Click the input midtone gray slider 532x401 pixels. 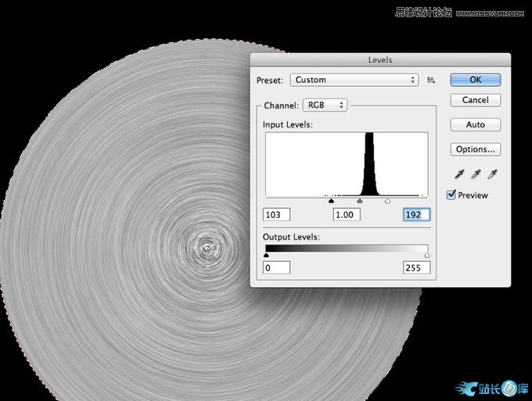pyautogui.click(x=359, y=201)
